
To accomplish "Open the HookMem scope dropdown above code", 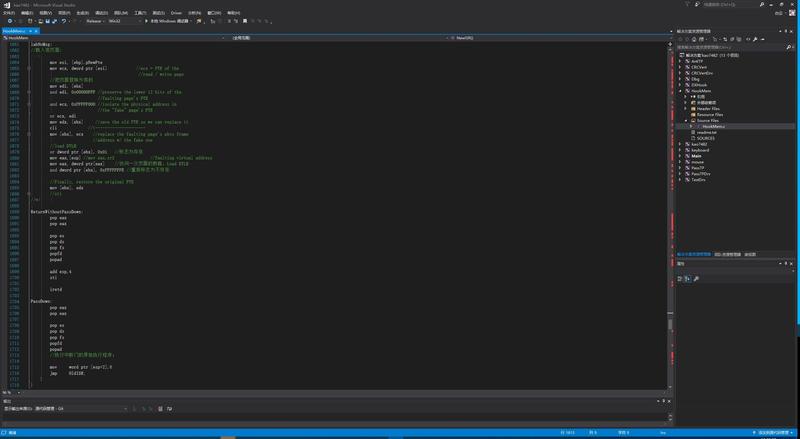I will click(x=114, y=38).
